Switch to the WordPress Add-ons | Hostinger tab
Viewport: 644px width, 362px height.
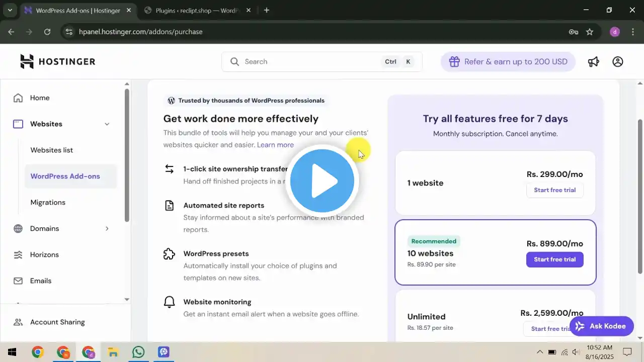click(78, 11)
